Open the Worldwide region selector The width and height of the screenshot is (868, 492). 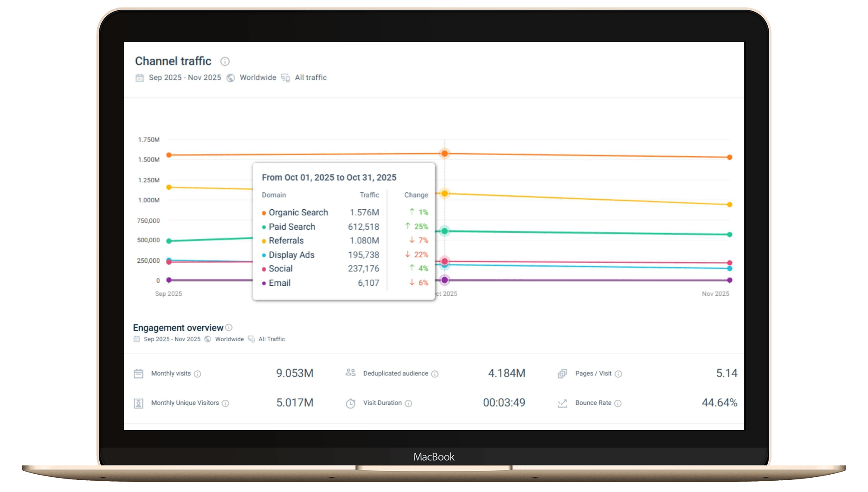(257, 77)
